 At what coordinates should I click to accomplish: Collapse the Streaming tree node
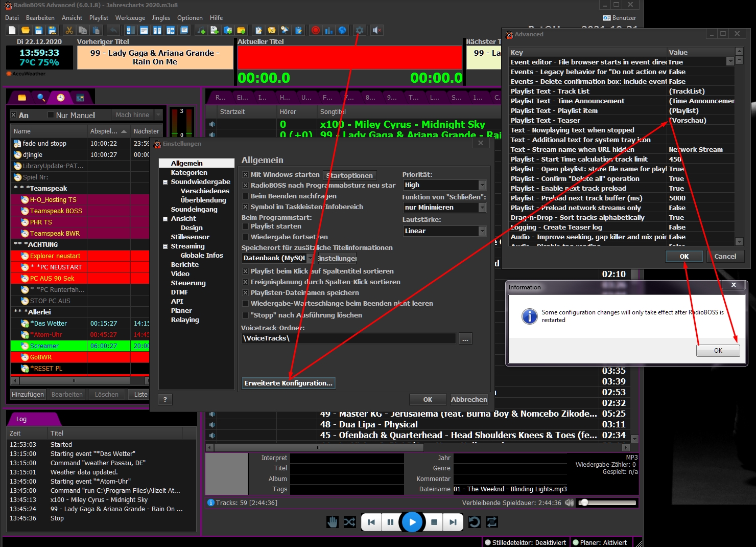pos(166,246)
